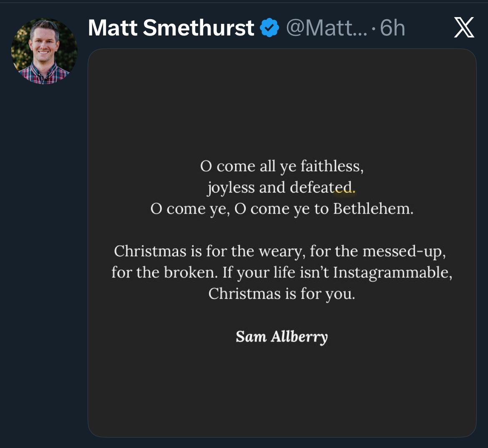Click the word "joyless" in the quote
Screen dimensions: 488x448
(231, 188)
